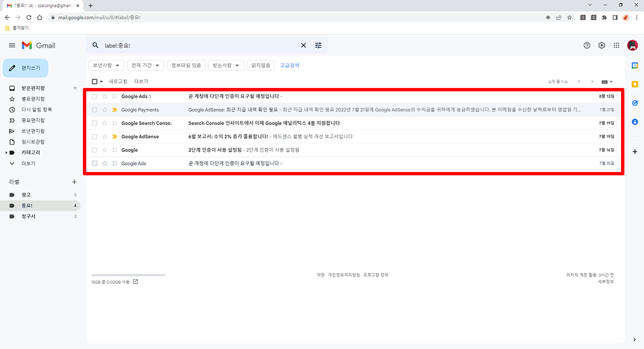Bookmark page with browser star icon
Image resolution: width=644 pixels, height=349 pixels.
(x=570, y=17)
